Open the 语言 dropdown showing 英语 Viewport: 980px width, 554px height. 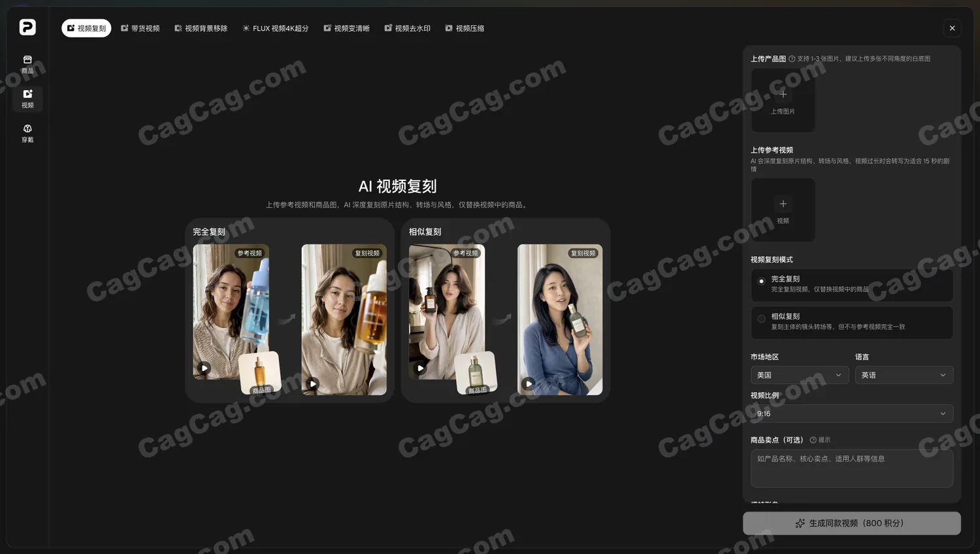coord(904,375)
